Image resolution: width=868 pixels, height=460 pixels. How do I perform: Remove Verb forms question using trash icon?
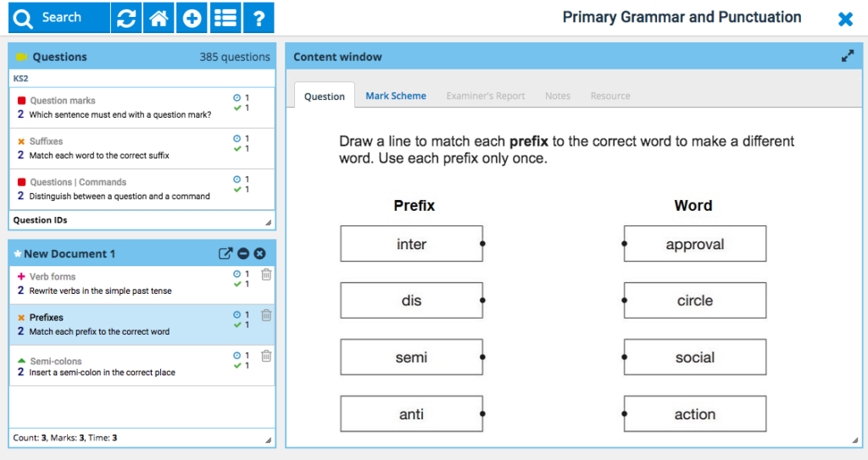click(x=266, y=274)
